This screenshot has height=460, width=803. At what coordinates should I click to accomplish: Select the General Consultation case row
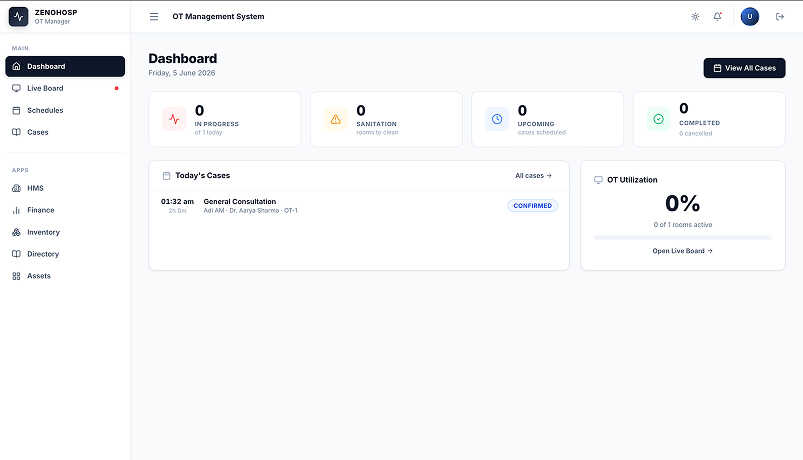358,206
